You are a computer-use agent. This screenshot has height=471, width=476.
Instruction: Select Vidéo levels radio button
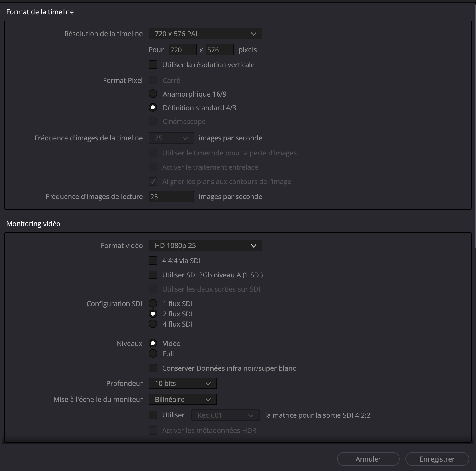(x=153, y=343)
